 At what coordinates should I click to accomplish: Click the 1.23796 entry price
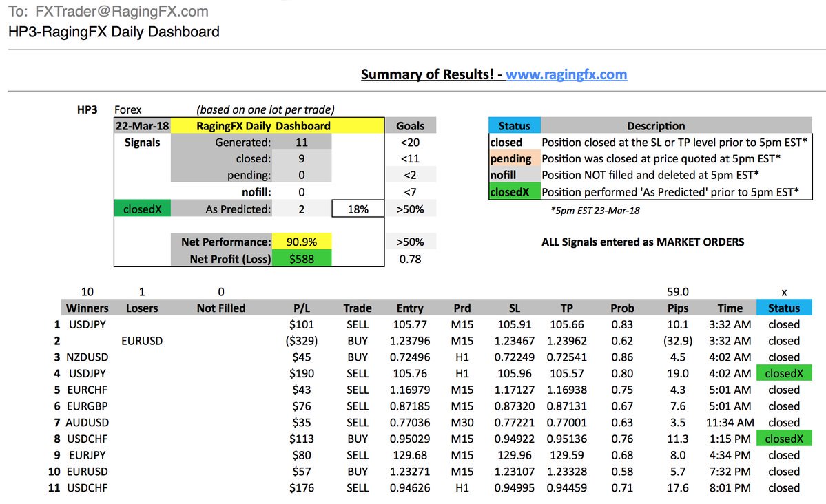coord(410,341)
